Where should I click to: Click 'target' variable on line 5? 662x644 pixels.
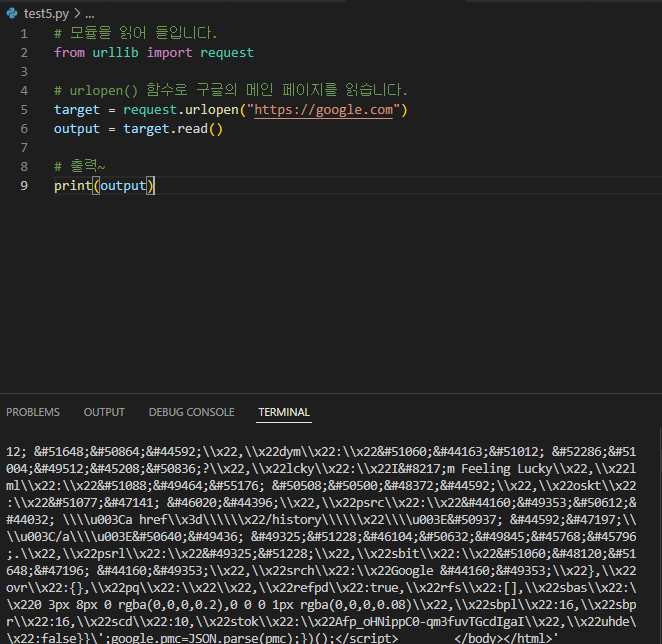[77, 110]
